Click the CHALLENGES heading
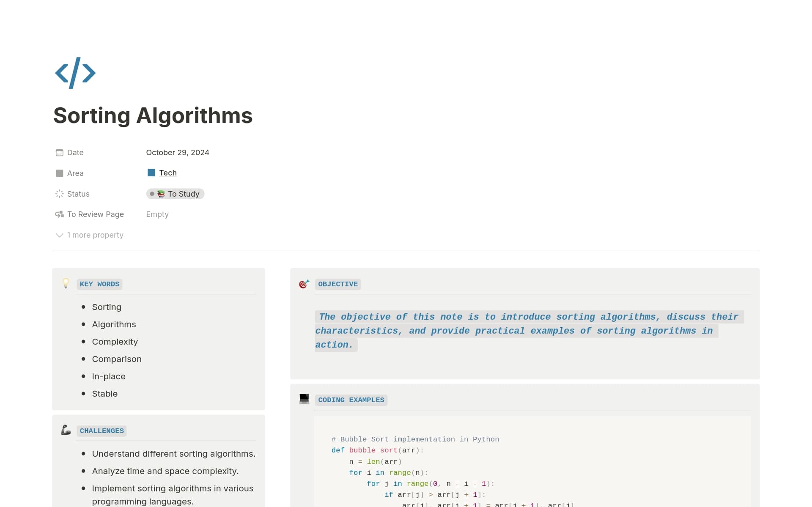Image resolution: width=812 pixels, height=507 pixels. coord(102,431)
